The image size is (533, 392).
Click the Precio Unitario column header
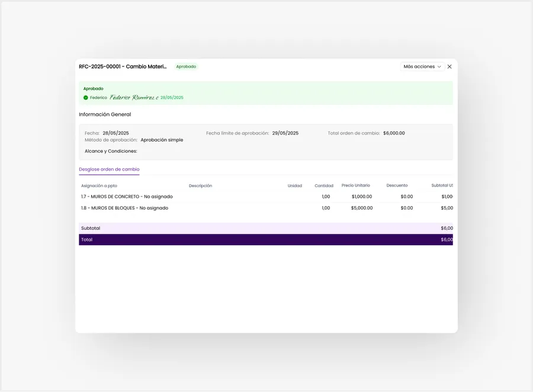[355, 185]
